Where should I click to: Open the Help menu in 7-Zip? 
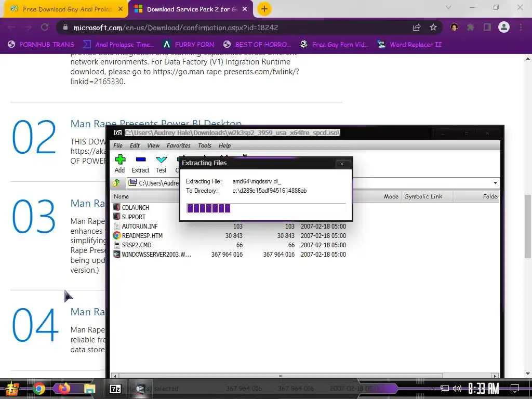point(224,145)
